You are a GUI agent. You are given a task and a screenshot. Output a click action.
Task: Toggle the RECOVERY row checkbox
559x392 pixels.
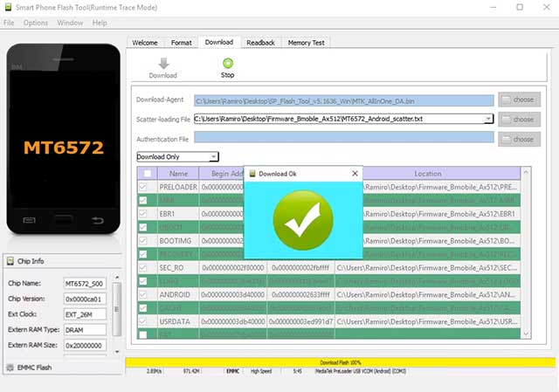143,254
